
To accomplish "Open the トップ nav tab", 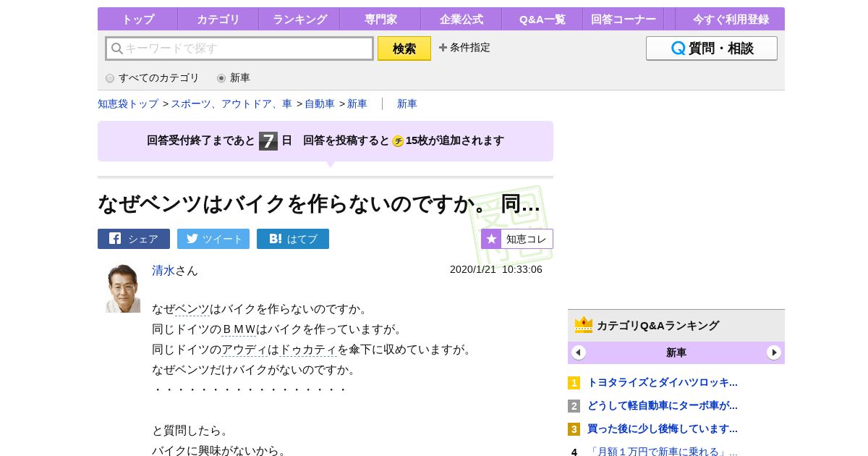I will pos(137,19).
